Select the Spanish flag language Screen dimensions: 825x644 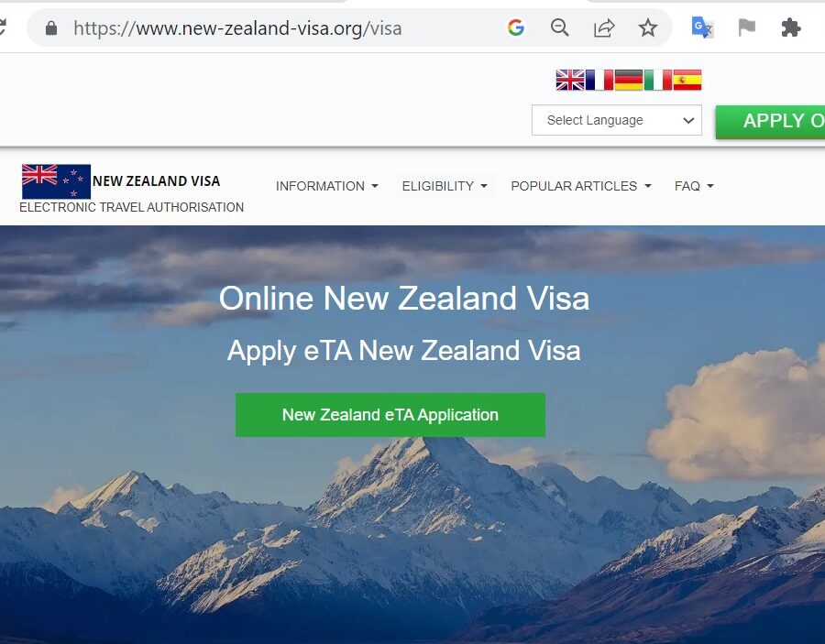[687, 80]
